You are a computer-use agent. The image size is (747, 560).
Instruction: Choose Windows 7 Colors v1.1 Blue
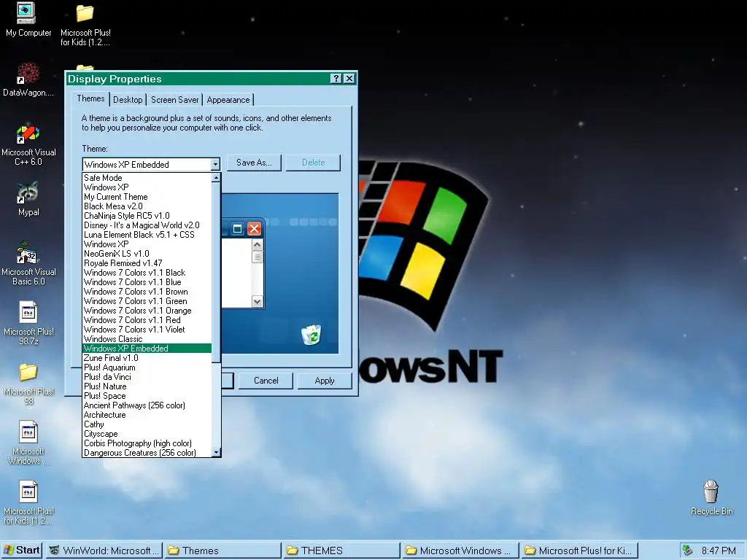click(x=147, y=282)
